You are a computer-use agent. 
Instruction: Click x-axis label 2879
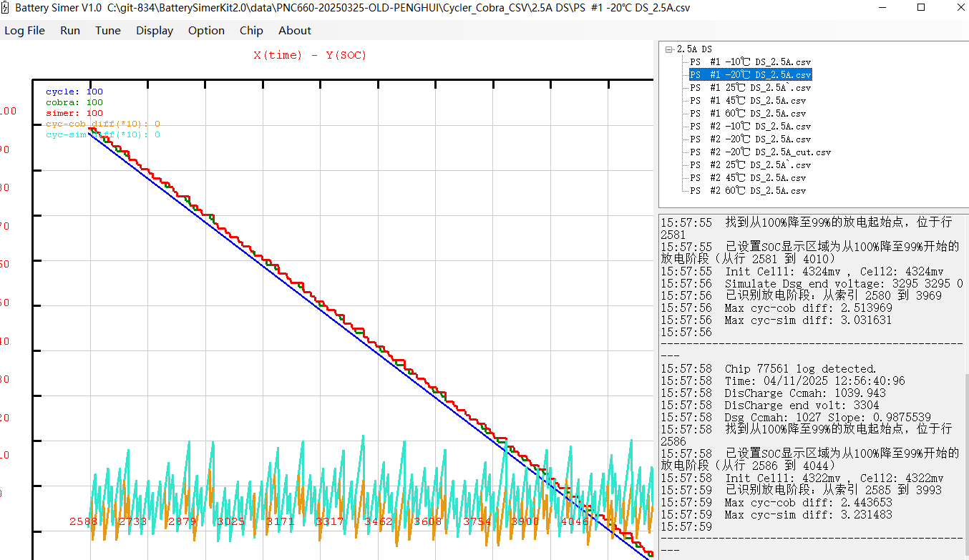coord(182,521)
